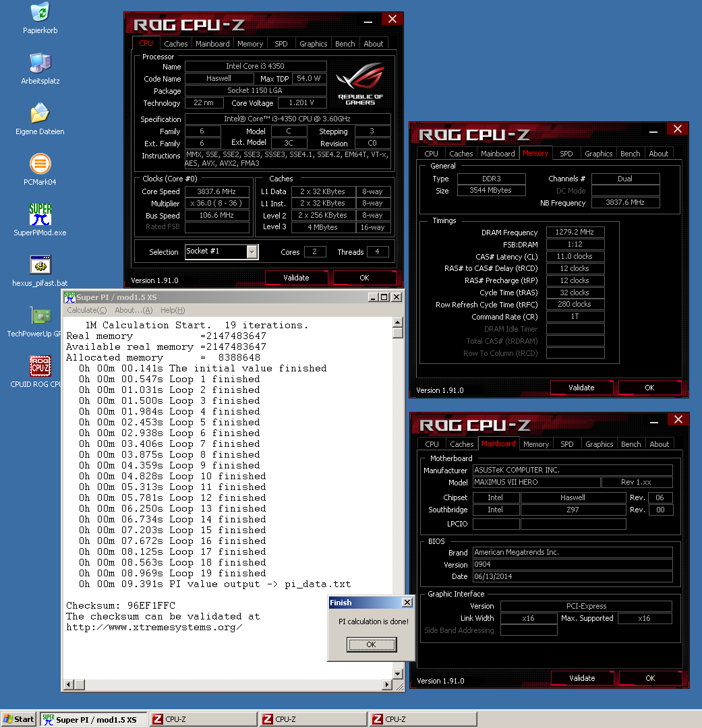Click the memory size 3544 MBytes
This screenshot has height=728, width=702.
[x=491, y=190]
